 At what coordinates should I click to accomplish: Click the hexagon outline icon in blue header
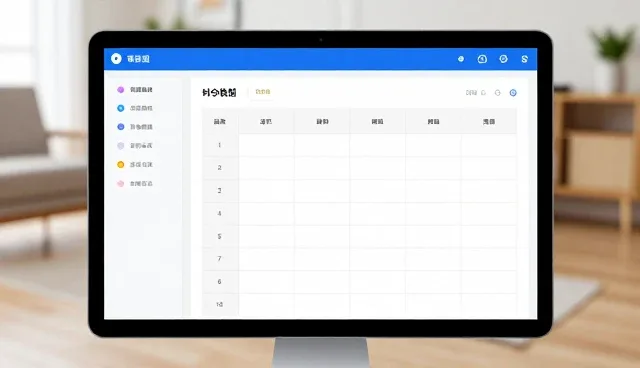pos(503,59)
